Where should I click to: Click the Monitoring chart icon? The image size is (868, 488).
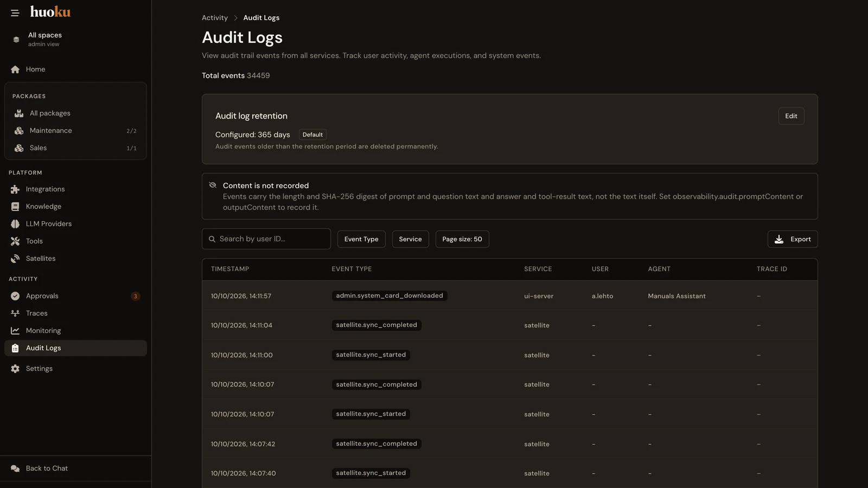coord(15,331)
